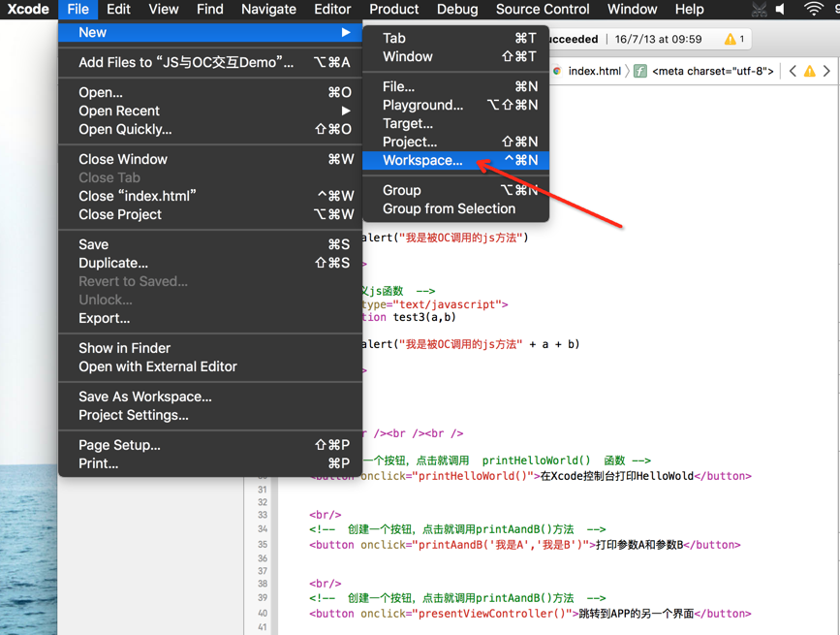Open the Help menu
Viewport: 840px width, 635px height.
point(689,9)
